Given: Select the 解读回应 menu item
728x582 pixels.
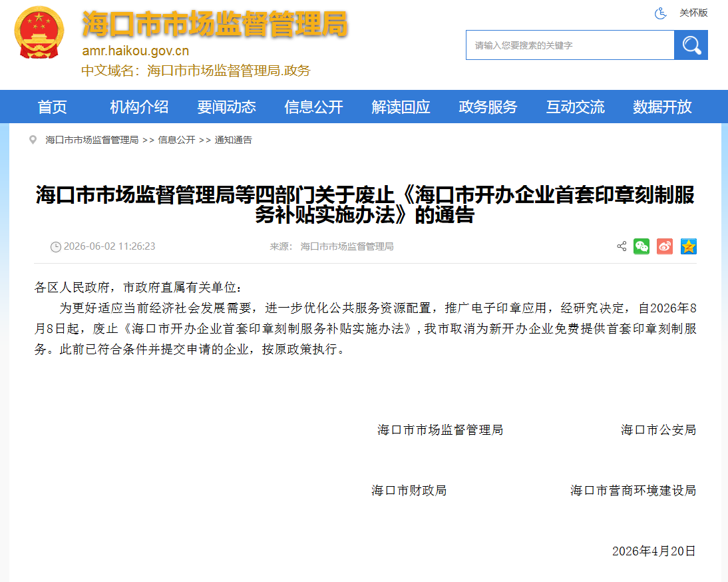Looking at the screenshot, I should [x=401, y=107].
